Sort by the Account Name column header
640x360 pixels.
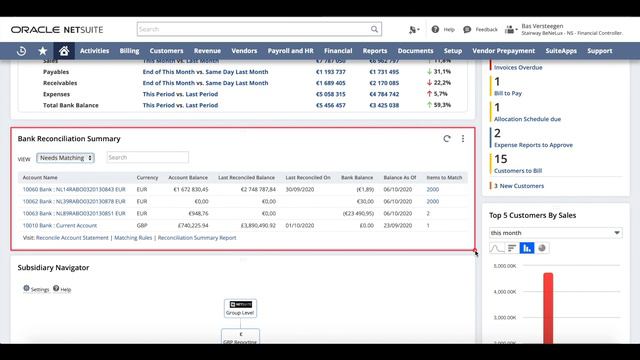tap(40, 178)
